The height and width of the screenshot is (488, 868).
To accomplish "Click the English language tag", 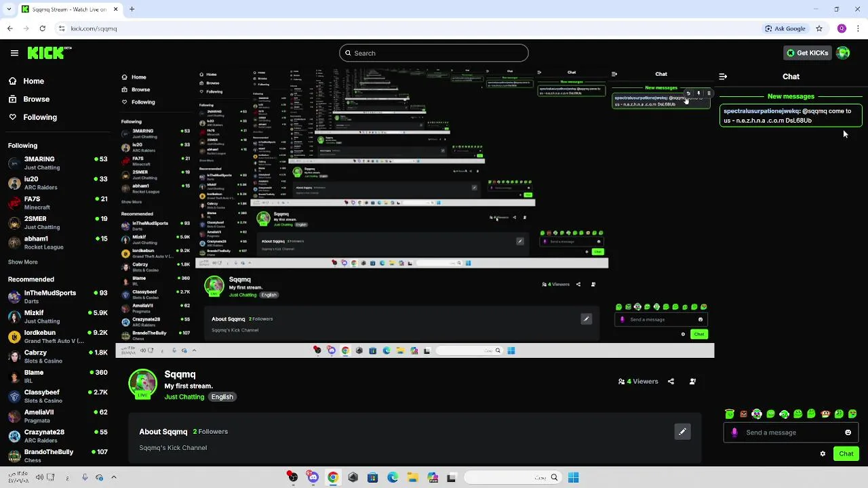I will 222,396.
